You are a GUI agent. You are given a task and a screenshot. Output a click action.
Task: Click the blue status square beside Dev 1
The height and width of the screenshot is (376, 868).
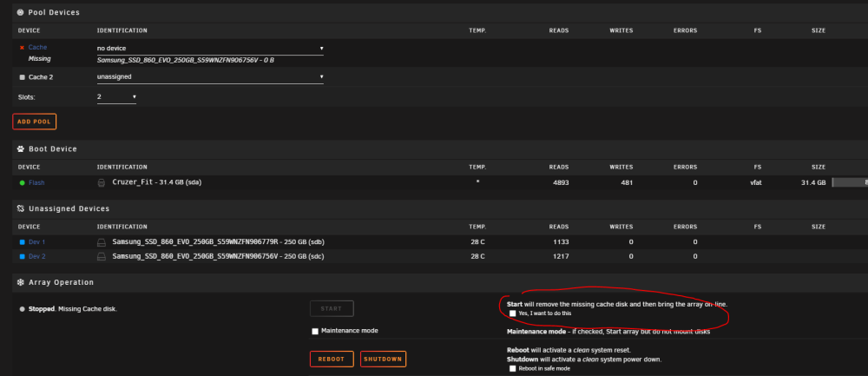tap(23, 242)
